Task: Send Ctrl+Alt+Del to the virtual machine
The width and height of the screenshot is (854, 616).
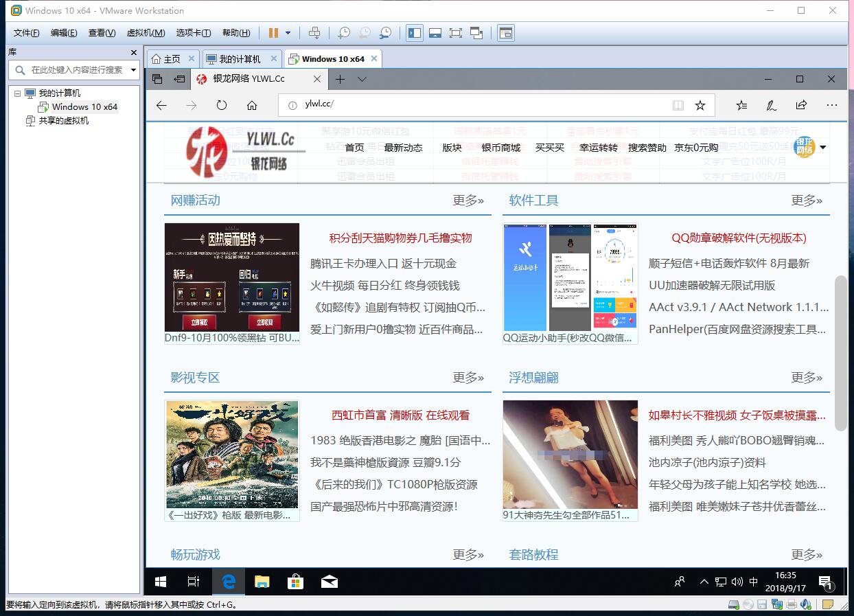Action: click(x=314, y=33)
